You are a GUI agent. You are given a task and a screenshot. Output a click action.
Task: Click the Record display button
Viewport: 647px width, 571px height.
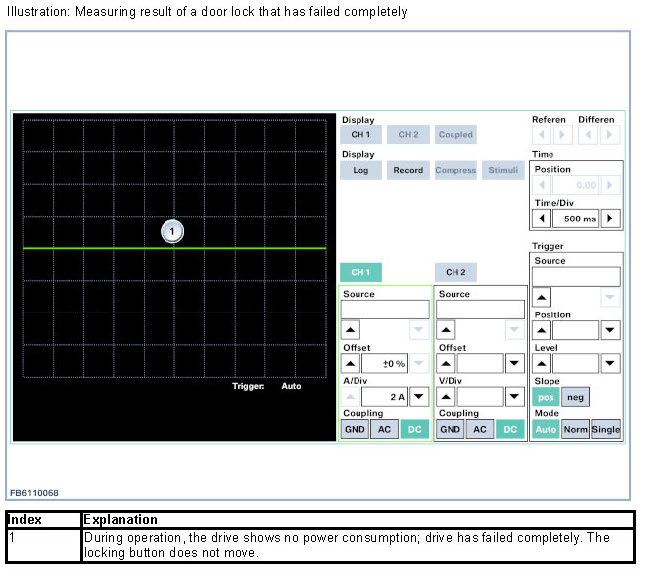coord(408,171)
